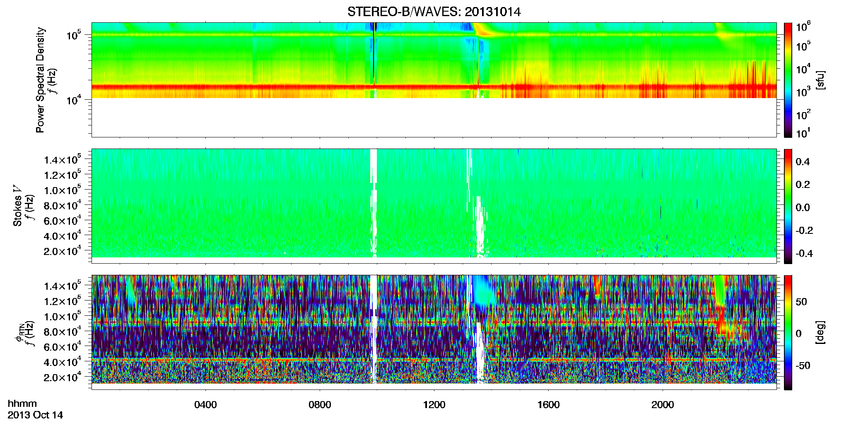
Task: Select the 0800 time tick label
Action: [320, 405]
